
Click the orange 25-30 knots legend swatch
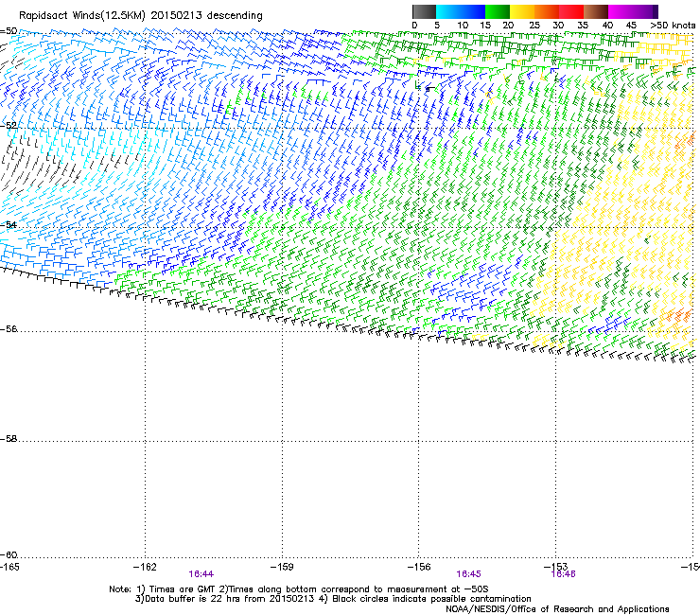(547, 11)
